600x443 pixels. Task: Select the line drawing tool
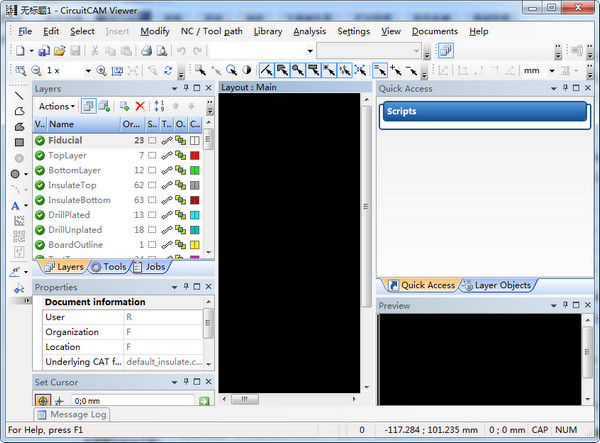(18, 95)
